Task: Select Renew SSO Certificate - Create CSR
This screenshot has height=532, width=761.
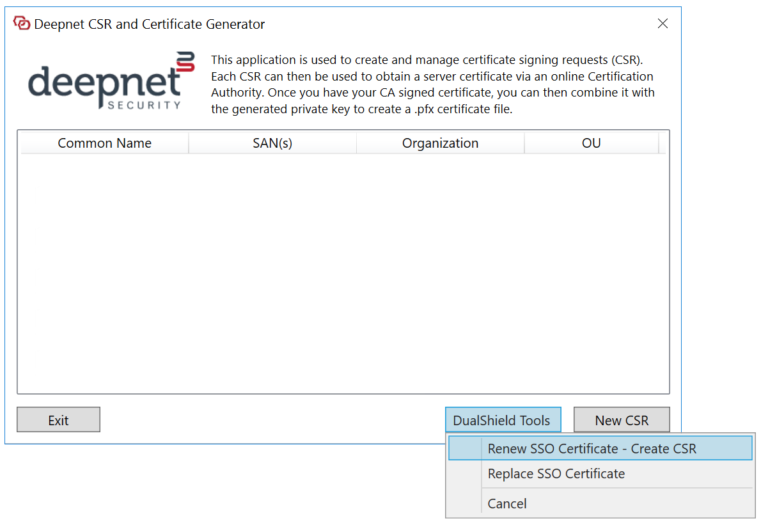Action: pyautogui.click(x=592, y=448)
